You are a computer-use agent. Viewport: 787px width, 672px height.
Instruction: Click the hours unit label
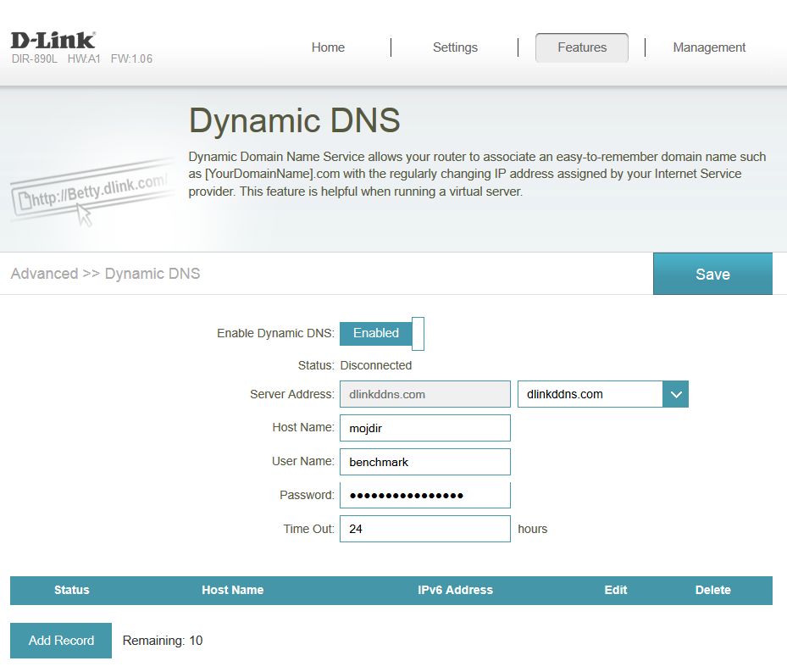click(x=533, y=529)
